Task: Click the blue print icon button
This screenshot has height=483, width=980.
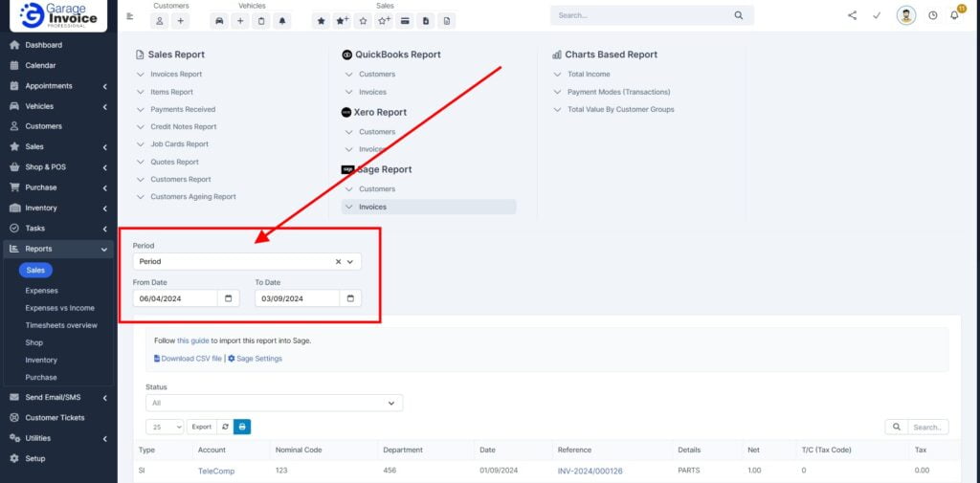Action: click(242, 427)
